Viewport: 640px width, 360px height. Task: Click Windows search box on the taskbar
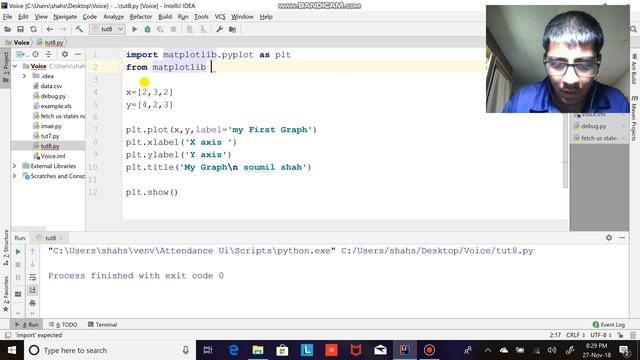pos(110,350)
